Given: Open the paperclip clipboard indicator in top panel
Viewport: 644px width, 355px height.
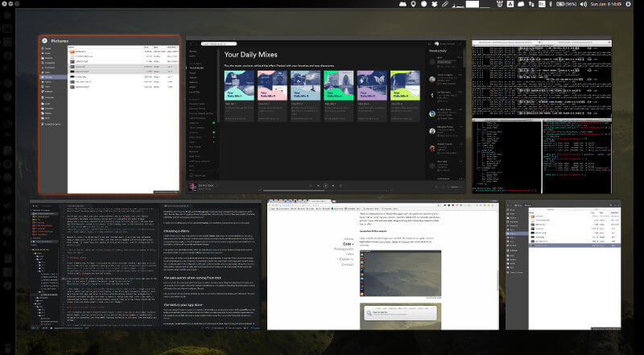Looking at the screenshot, I should click(x=445, y=4).
